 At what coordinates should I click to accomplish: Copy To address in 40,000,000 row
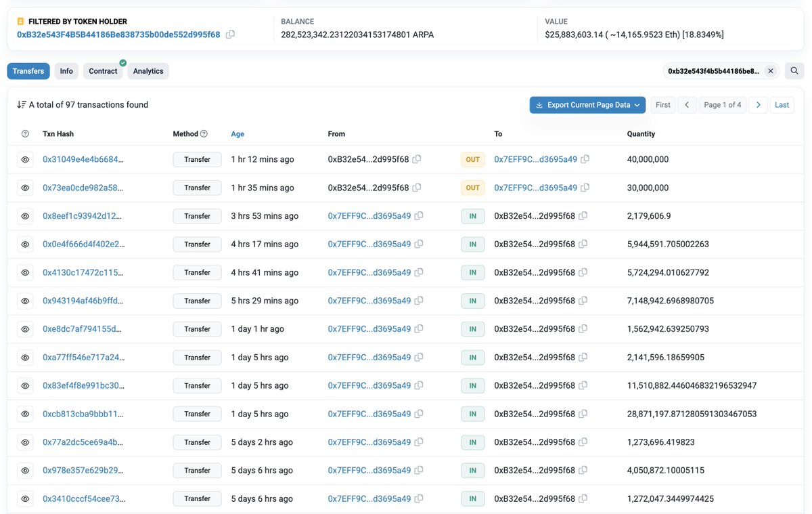(x=585, y=159)
